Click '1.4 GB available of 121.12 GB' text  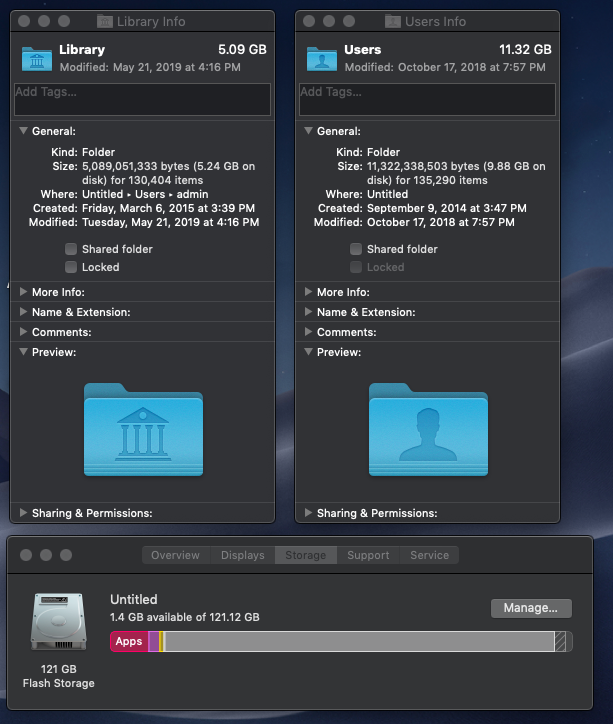185,617
